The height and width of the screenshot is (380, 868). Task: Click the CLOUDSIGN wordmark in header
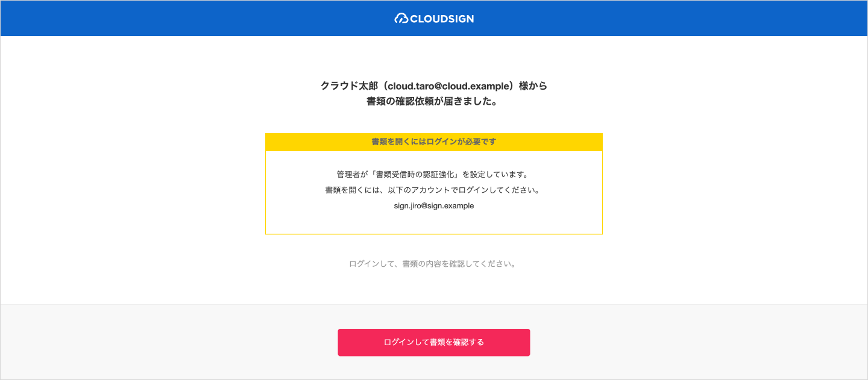(x=442, y=19)
